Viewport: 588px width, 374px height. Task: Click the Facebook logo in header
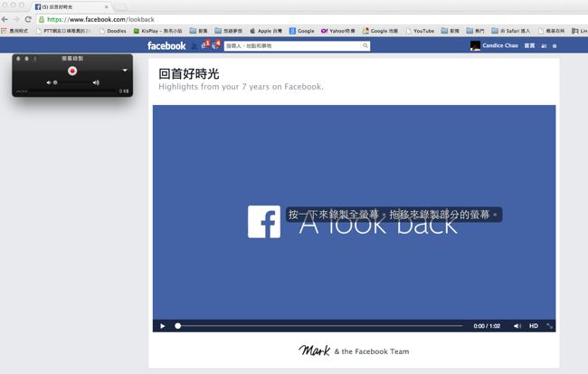166,45
